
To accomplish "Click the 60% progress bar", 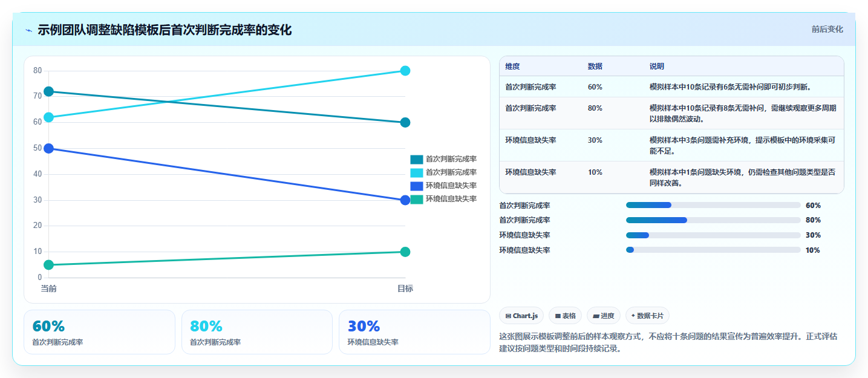I will pyautogui.click(x=713, y=205).
